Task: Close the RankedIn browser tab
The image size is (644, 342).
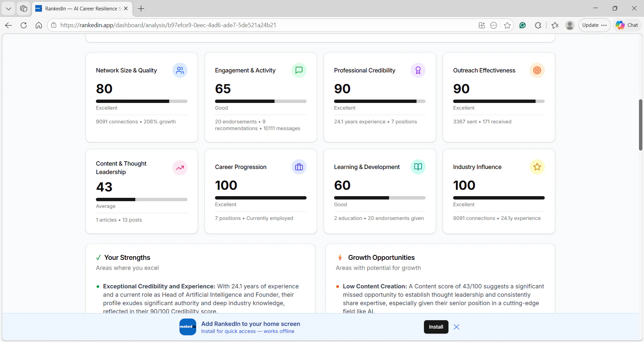Action: (126, 9)
